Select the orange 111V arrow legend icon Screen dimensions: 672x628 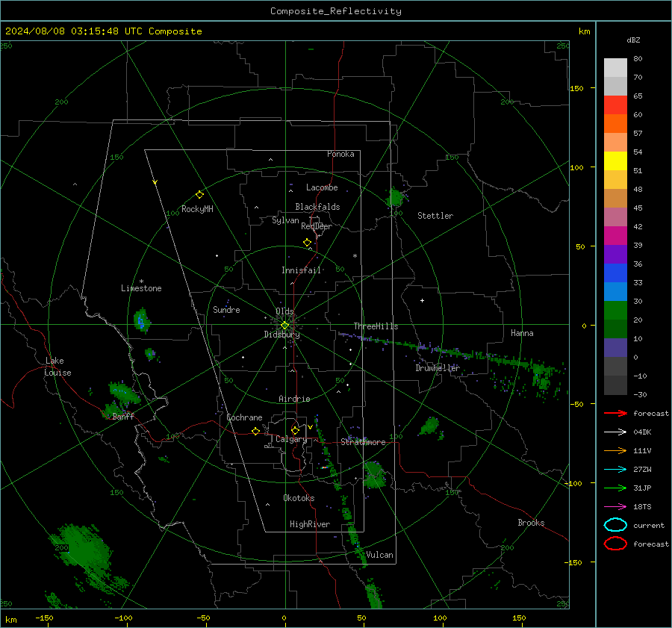point(615,450)
